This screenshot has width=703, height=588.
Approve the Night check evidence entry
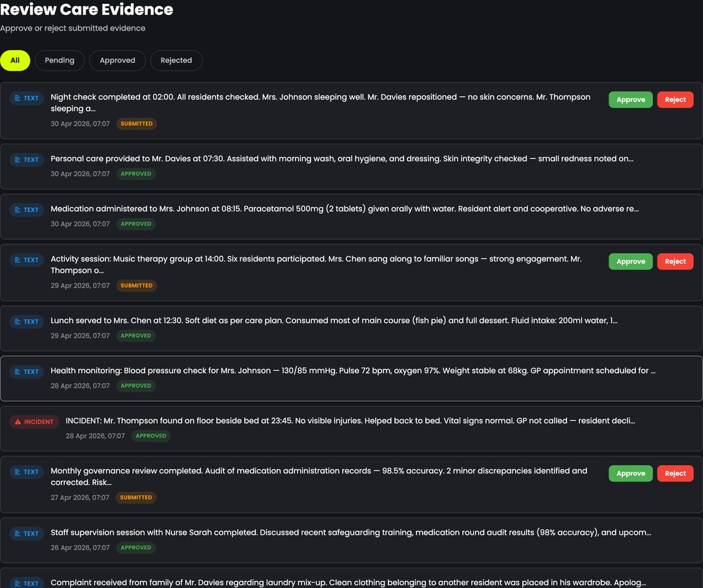pos(630,100)
